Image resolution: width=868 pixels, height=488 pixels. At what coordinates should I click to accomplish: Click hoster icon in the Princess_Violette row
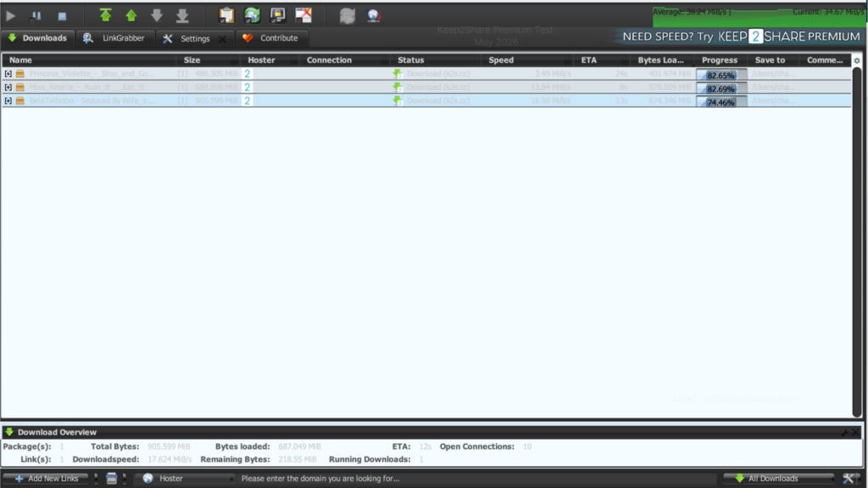tap(248, 74)
